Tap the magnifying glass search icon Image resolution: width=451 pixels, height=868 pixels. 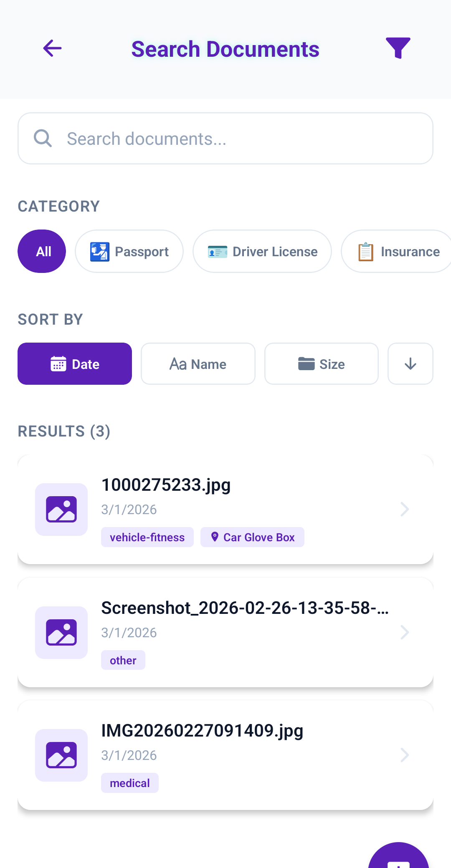coord(43,139)
